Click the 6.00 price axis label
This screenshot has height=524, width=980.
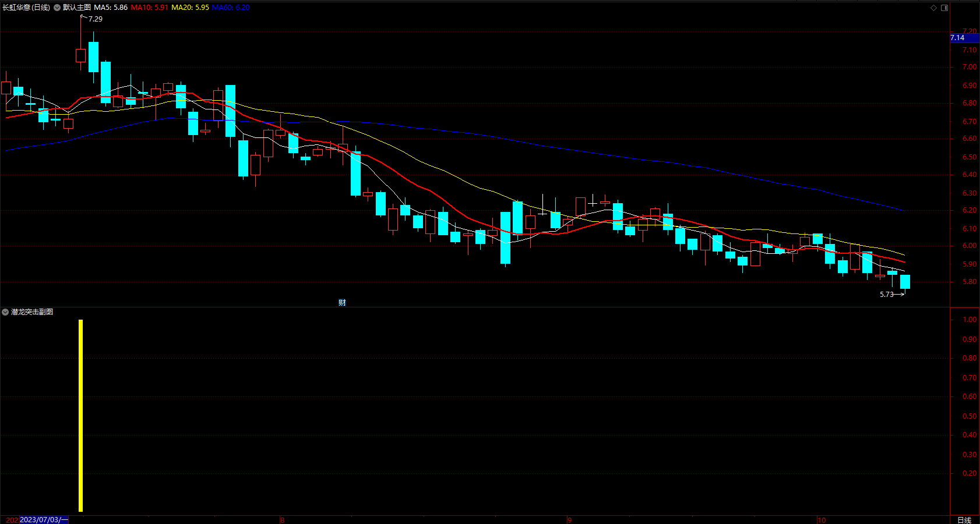click(970, 246)
